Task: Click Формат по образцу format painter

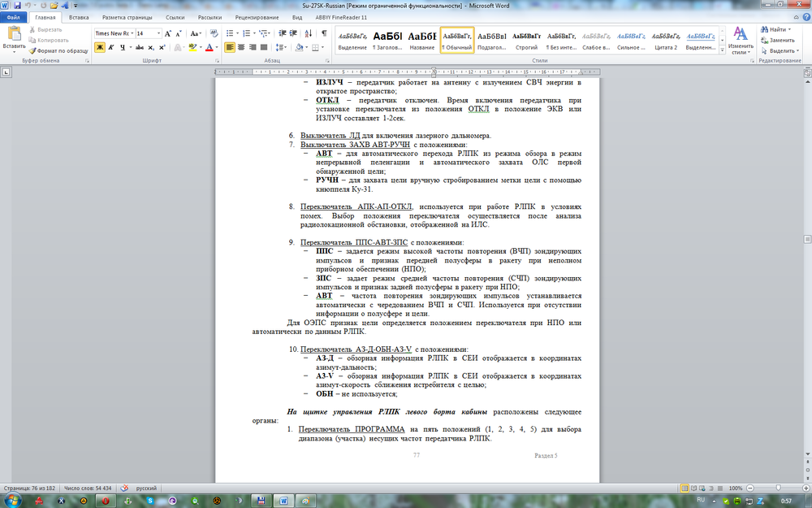Action: point(58,50)
